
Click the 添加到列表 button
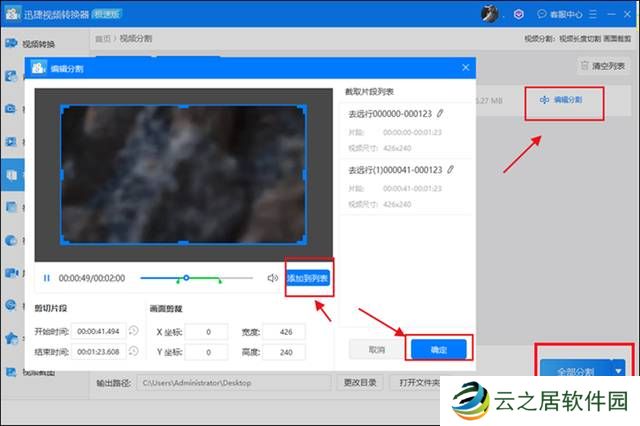(x=309, y=277)
